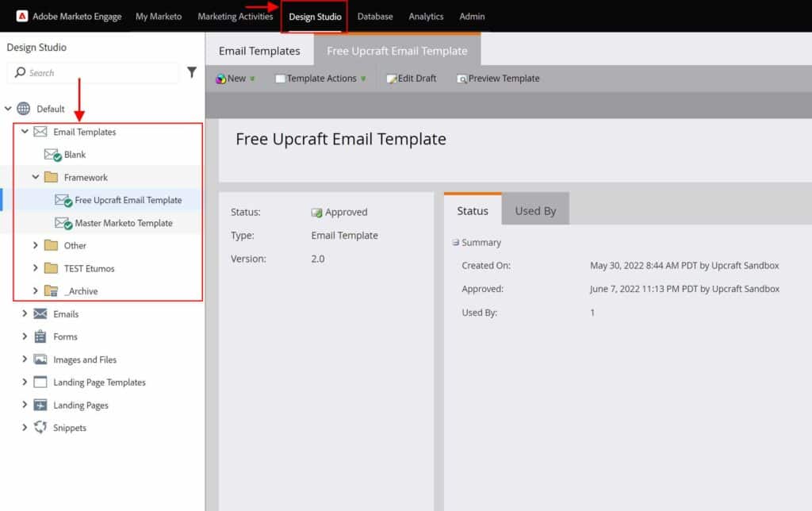Screen dimensions: 812x511
Task: Click the search magnifier icon
Action: 20,72
